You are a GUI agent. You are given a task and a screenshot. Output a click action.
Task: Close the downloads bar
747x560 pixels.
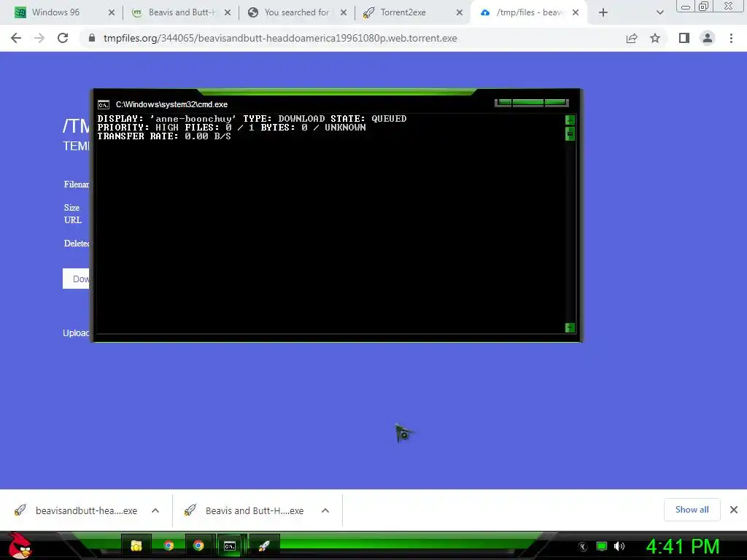(734, 510)
